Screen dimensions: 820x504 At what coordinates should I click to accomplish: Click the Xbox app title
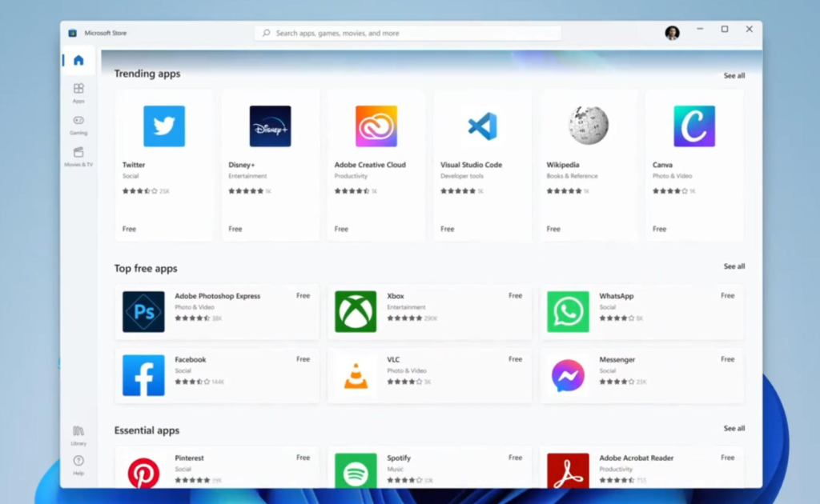396,296
